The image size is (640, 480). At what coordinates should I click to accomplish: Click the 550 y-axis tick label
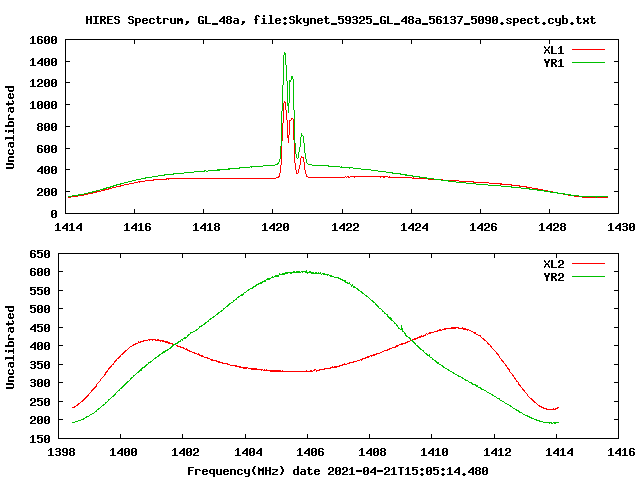(40, 291)
